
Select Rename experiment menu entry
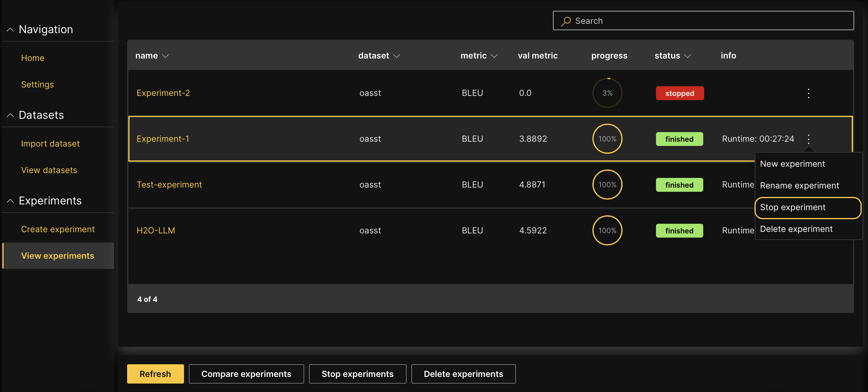[799, 185]
